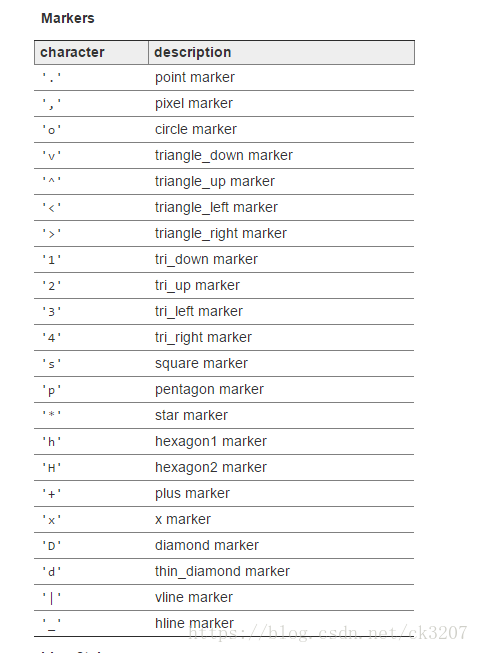
Task: Click the 'pixel marker' row text
Action: pyautogui.click(x=194, y=103)
